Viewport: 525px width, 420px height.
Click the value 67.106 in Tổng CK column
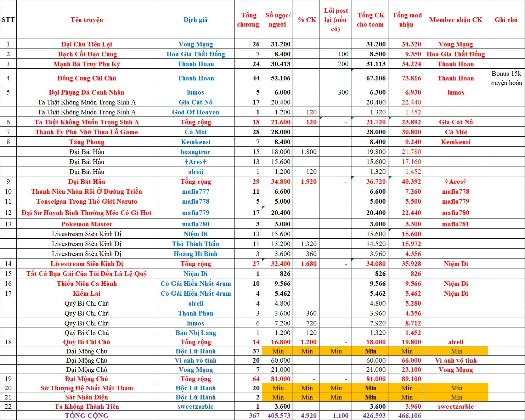click(376, 78)
